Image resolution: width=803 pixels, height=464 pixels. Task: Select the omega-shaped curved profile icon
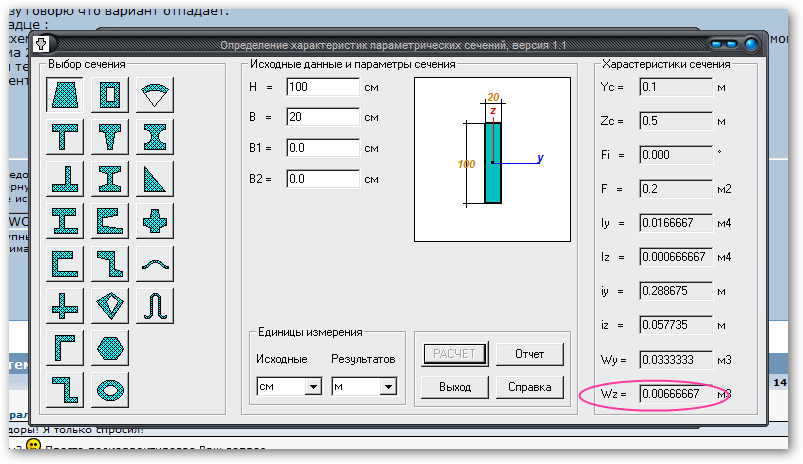click(x=155, y=304)
